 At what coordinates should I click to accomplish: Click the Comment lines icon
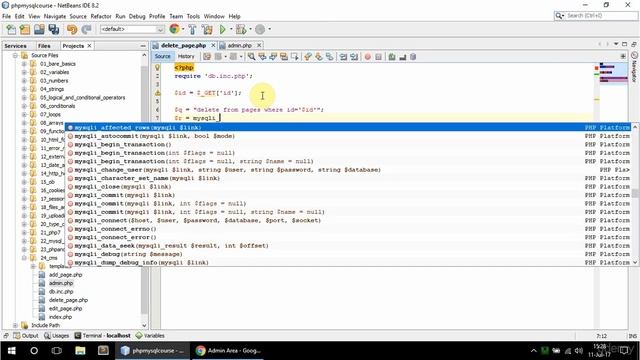coord(392,57)
